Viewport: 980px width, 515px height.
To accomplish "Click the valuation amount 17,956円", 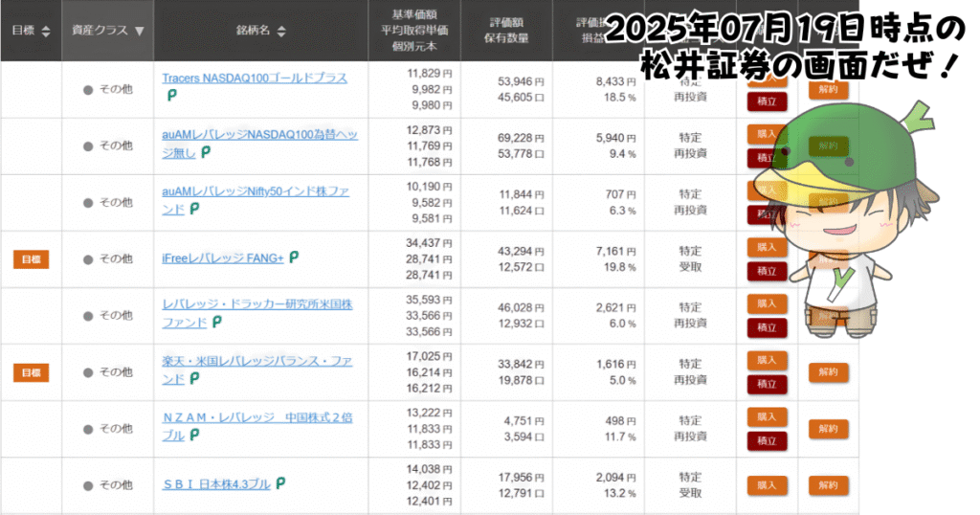I will [x=521, y=478].
